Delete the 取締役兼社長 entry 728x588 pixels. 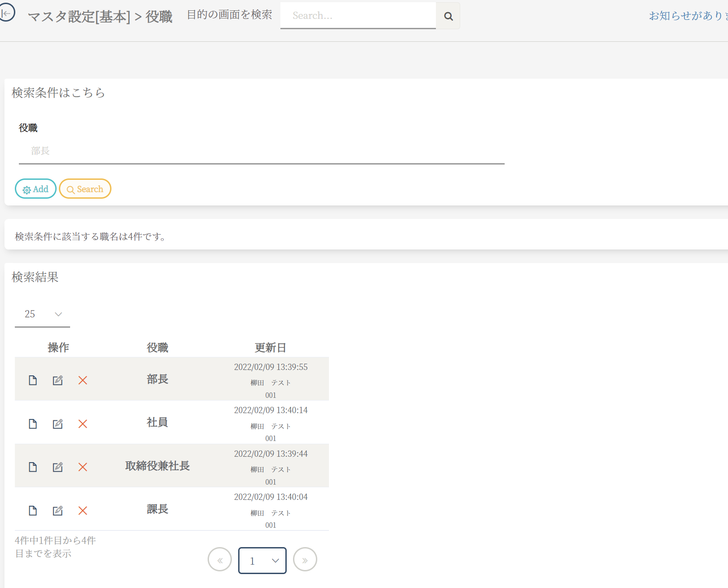[83, 467]
